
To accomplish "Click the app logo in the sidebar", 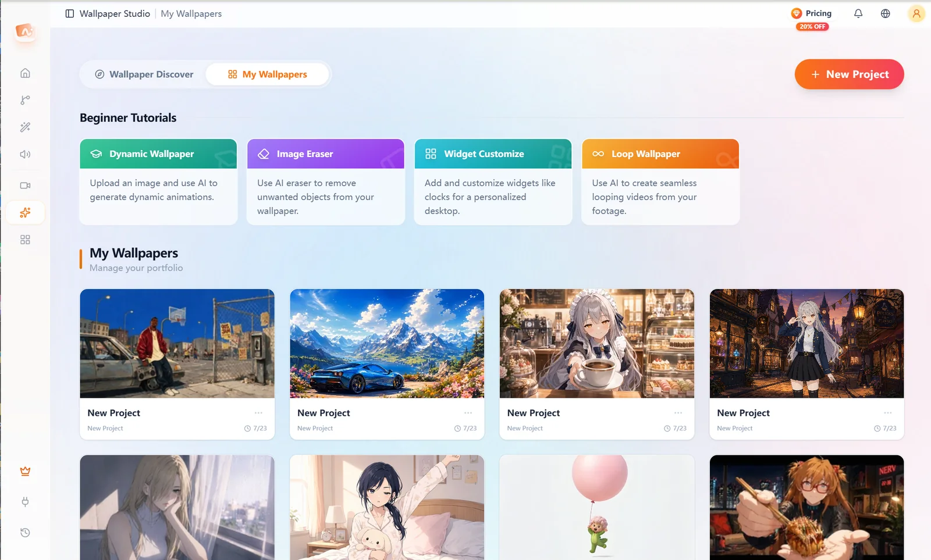I will click(x=25, y=31).
